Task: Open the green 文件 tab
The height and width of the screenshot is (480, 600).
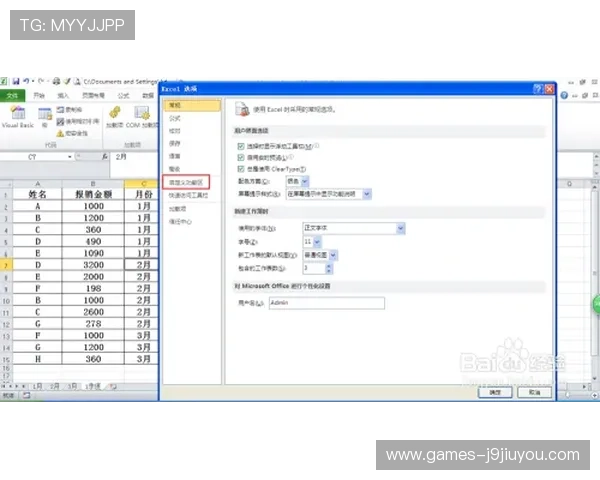Action: tap(12, 95)
